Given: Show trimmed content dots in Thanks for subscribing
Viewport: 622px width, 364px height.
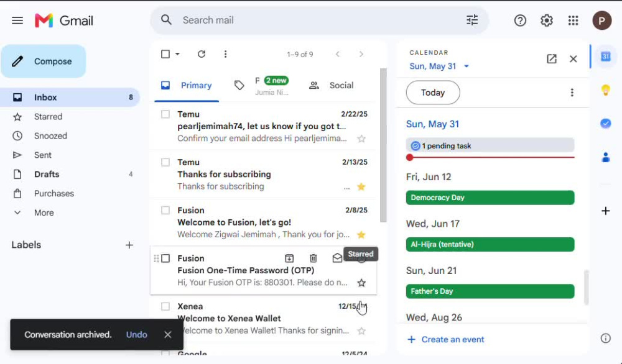Looking at the screenshot, I should [346, 187].
